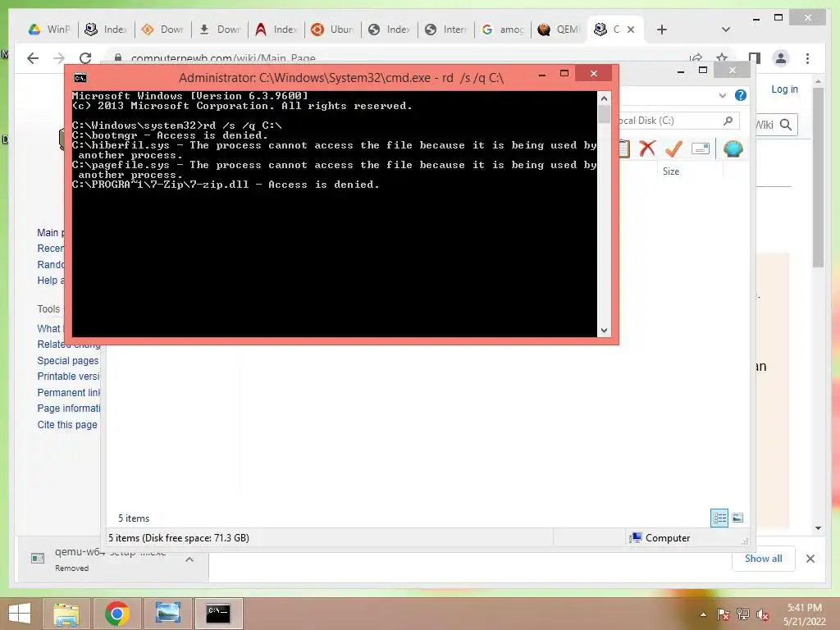The height and width of the screenshot is (630, 840).
Task: Select the Index tab with red A icon
Action: 276,30
